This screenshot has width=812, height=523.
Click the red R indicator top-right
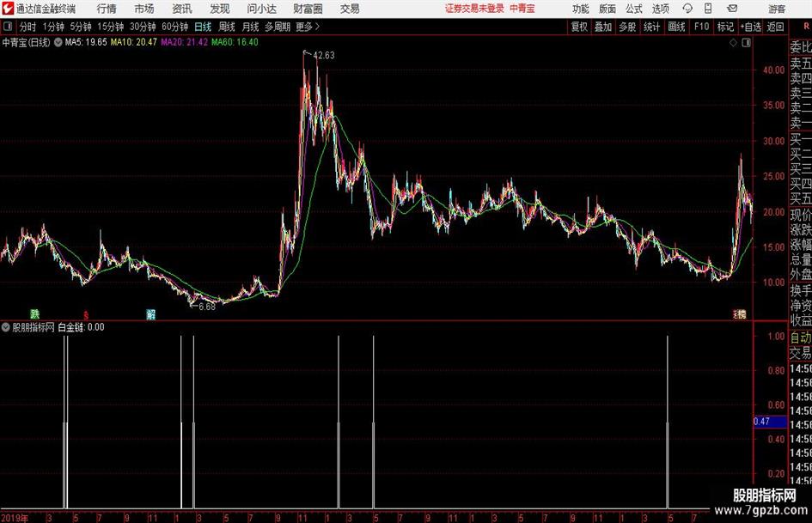(x=806, y=26)
